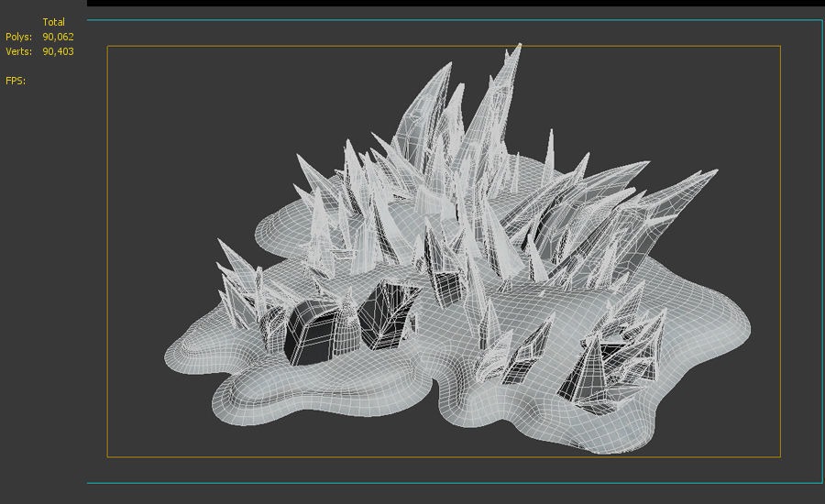Click the 'Total' statistics header
The image size is (825, 504).
54,22
